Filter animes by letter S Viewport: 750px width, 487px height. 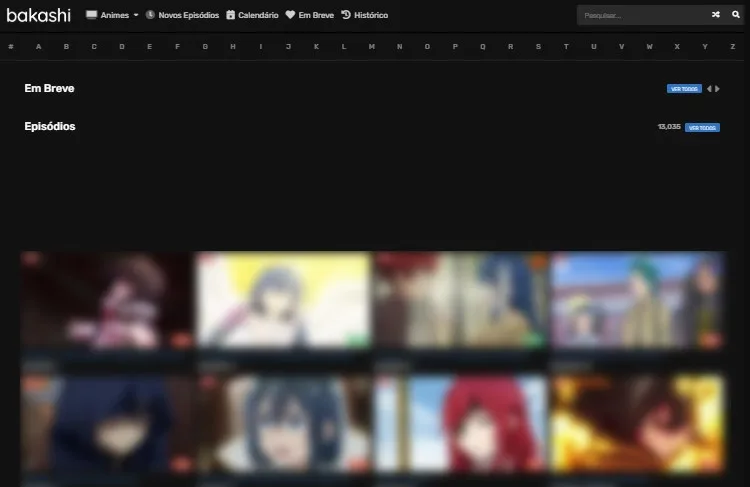(x=538, y=46)
